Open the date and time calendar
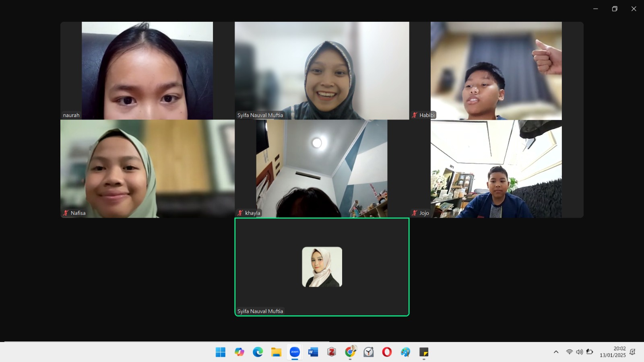This screenshot has width=644, height=362. pyautogui.click(x=613, y=352)
